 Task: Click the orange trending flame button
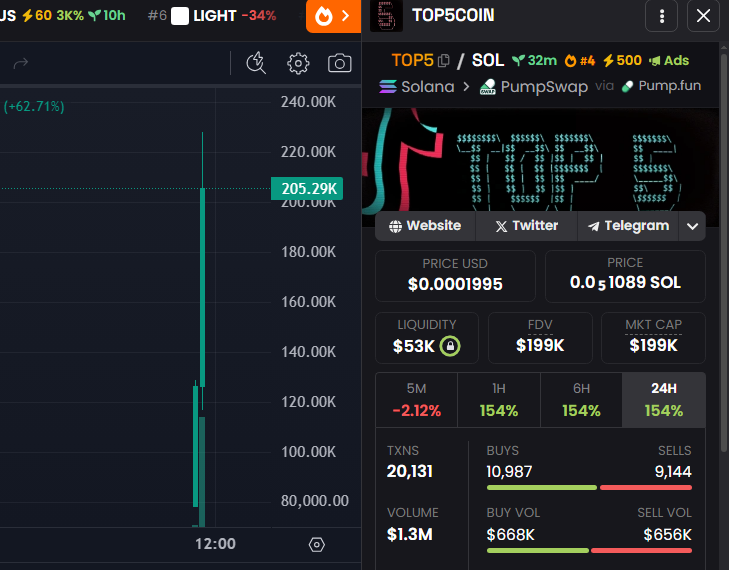pyautogui.click(x=333, y=16)
